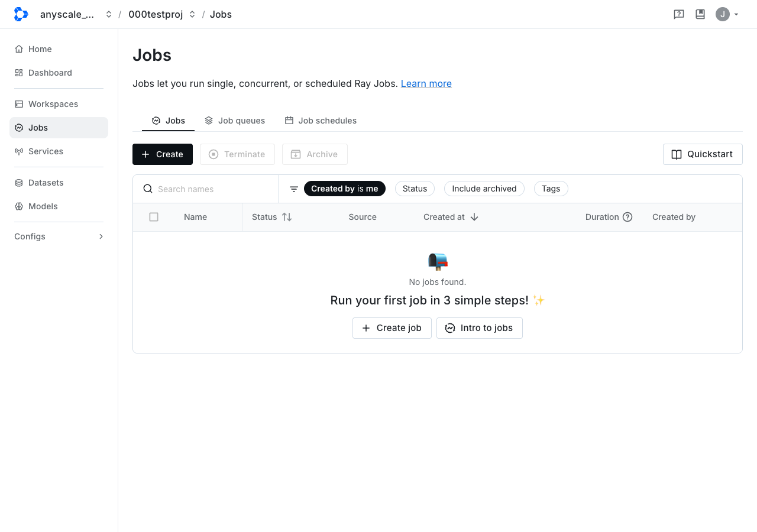Follow the Learn more link
Screen dimensions: 757x532
tap(426, 83)
